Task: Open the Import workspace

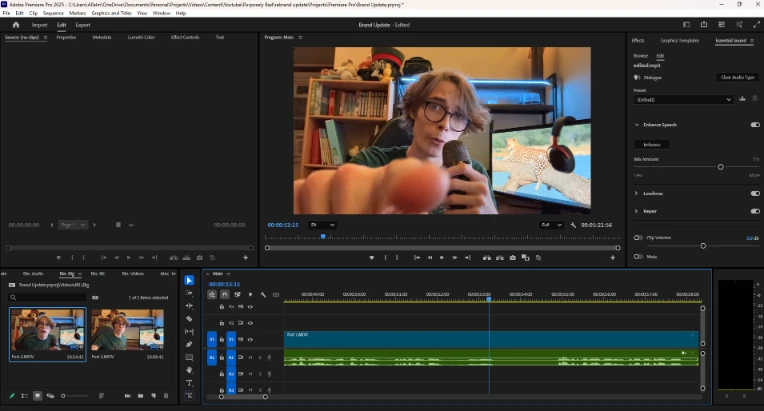Action: pos(39,25)
